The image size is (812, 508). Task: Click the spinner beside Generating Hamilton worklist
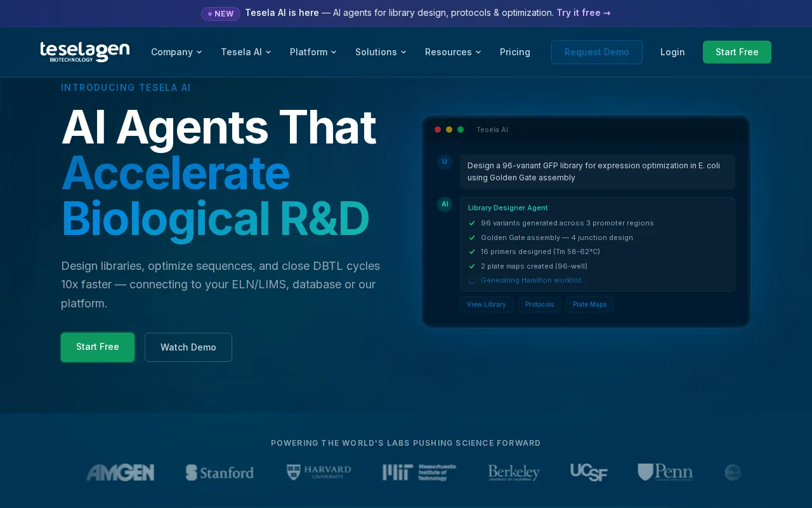472,280
